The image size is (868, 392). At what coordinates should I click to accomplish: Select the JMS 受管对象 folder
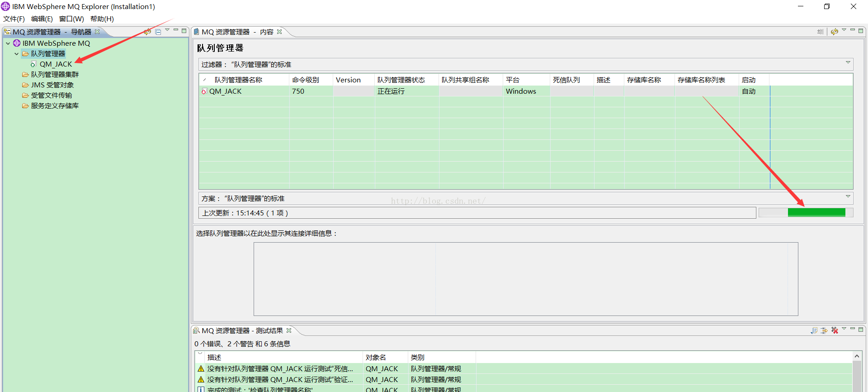pyautogui.click(x=52, y=85)
